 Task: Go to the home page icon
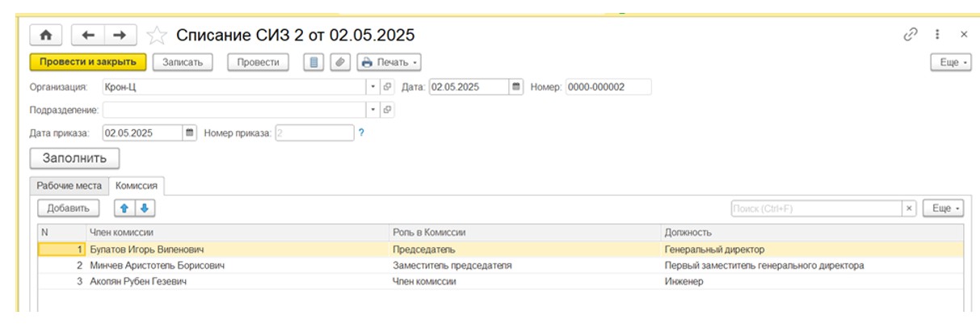45,35
